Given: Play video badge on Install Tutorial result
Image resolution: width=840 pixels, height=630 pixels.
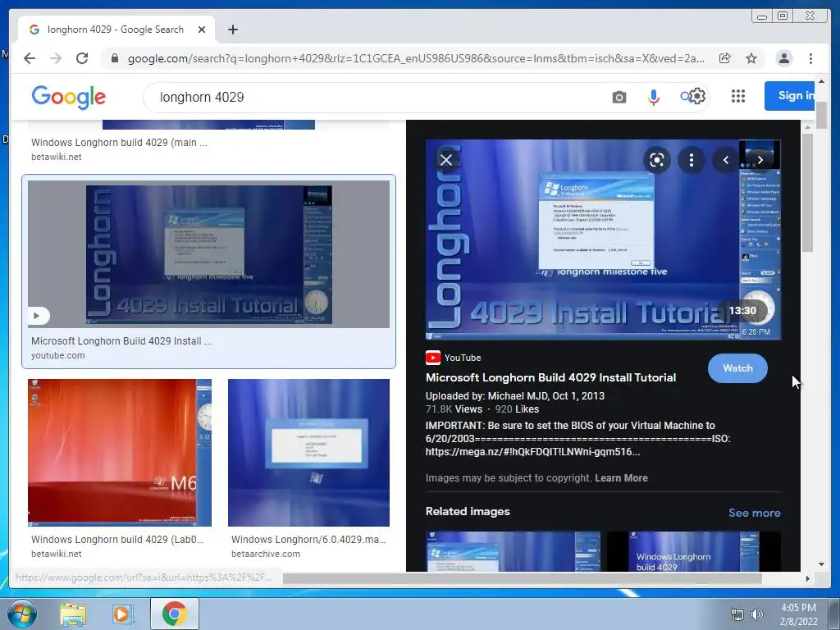Looking at the screenshot, I should (x=39, y=316).
